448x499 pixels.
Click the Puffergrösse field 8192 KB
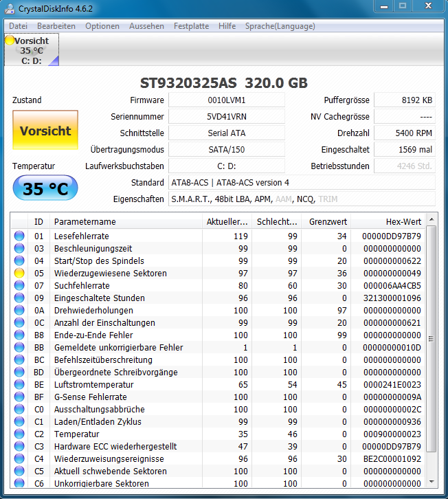[405, 100]
